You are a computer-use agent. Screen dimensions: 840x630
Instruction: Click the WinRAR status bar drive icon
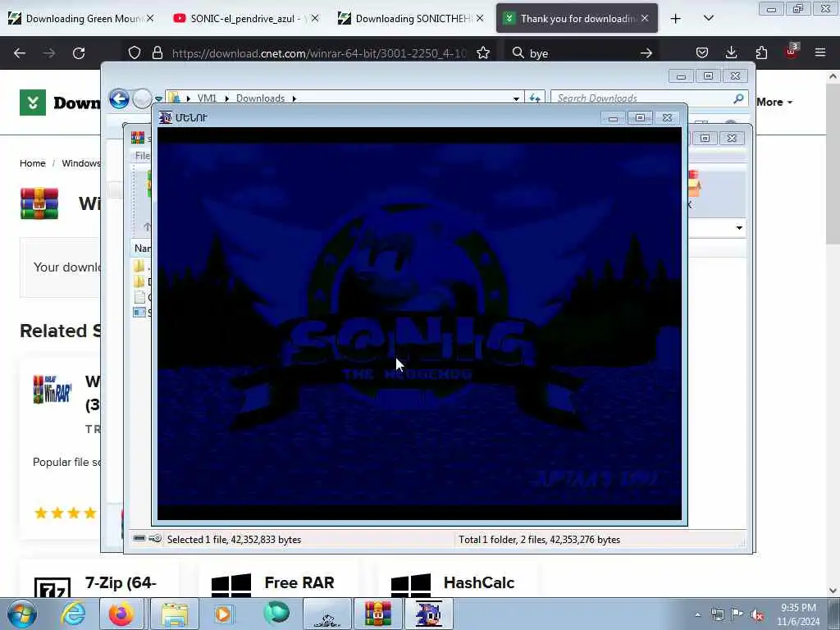tap(139, 538)
